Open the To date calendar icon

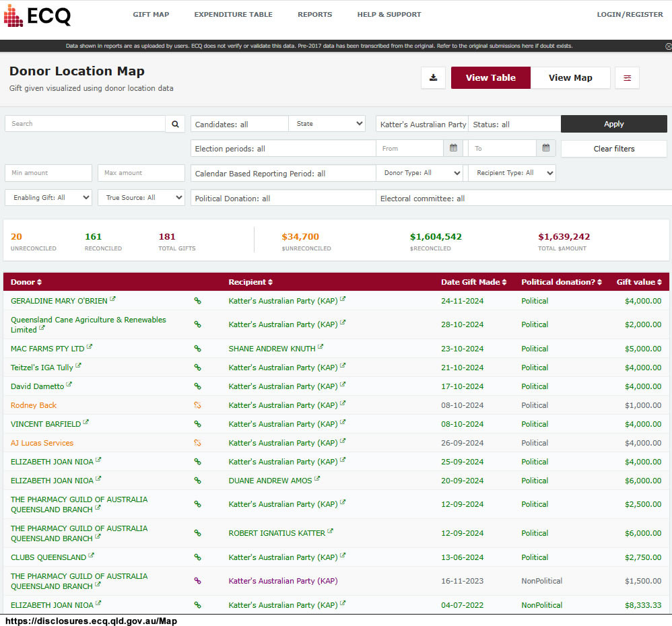click(545, 148)
